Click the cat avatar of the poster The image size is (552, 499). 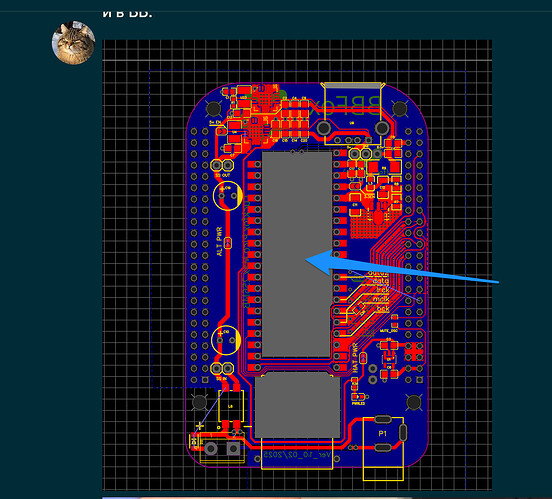tap(74, 43)
